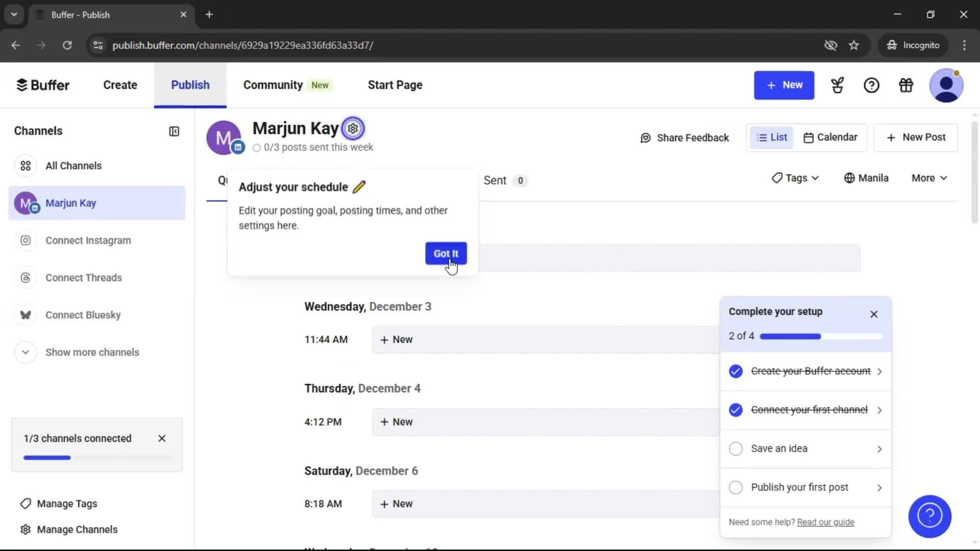The width and height of the screenshot is (980, 551).
Task: Click the Got It button
Action: coord(446,253)
